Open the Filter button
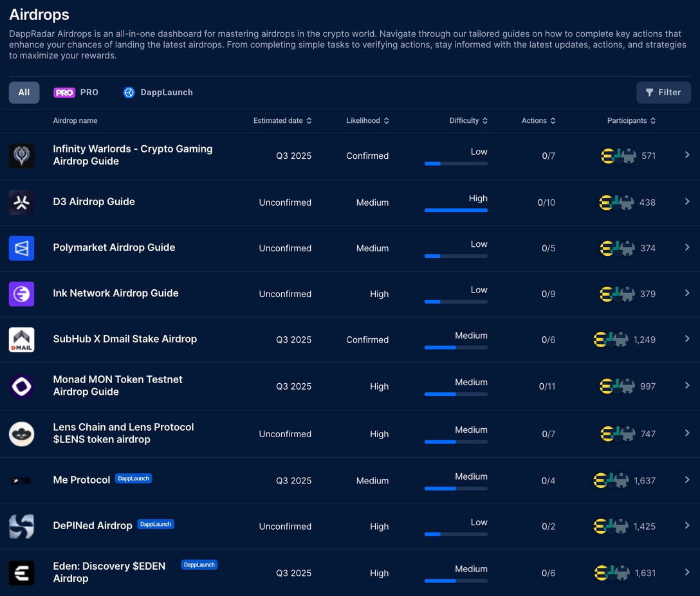 coord(663,93)
